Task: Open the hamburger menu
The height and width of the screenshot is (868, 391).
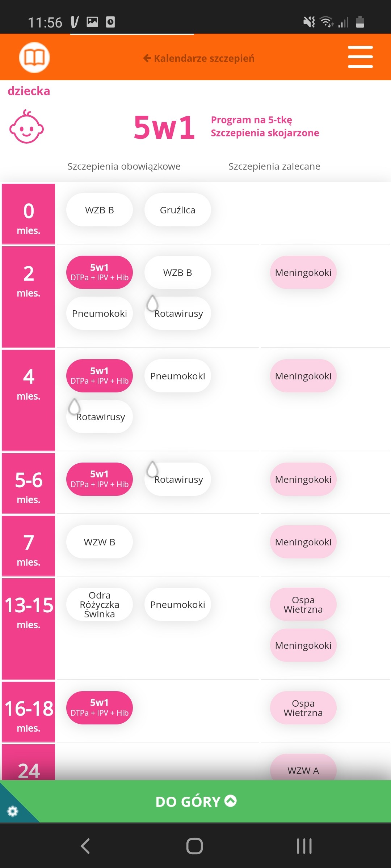Action: pyautogui.click(x=360, y=57)
